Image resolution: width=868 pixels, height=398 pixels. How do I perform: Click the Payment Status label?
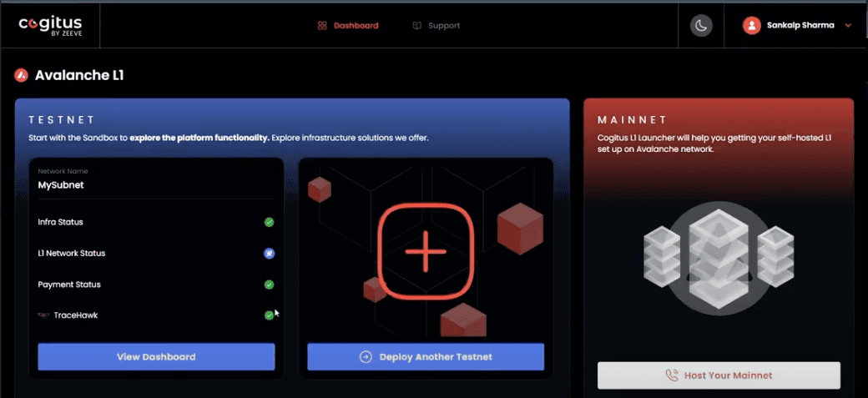point(69,285)
